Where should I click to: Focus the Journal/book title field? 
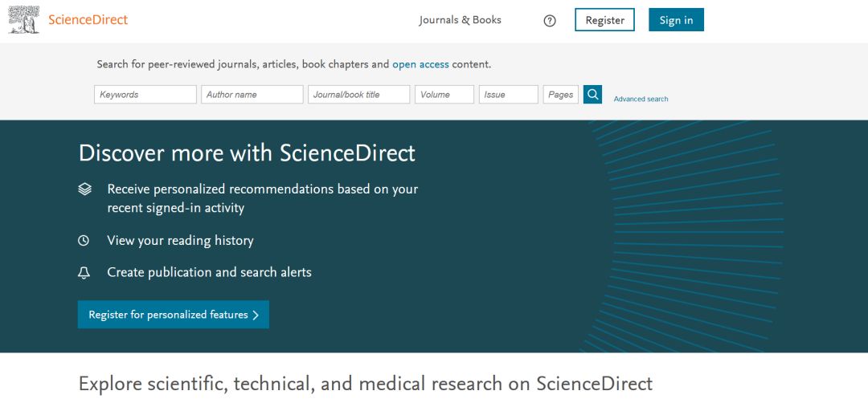(x=358, y=95)
